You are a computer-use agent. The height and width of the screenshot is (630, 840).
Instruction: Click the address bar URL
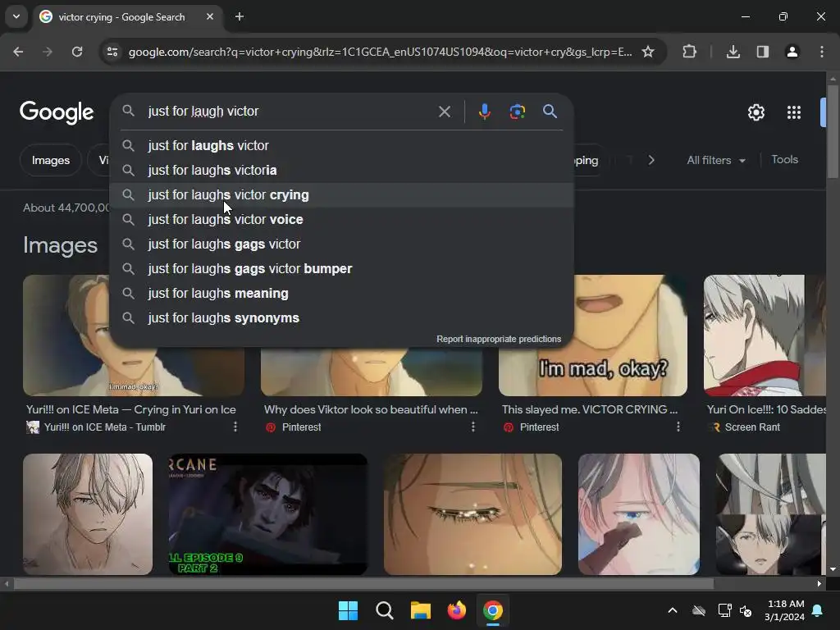click(380, 52)
